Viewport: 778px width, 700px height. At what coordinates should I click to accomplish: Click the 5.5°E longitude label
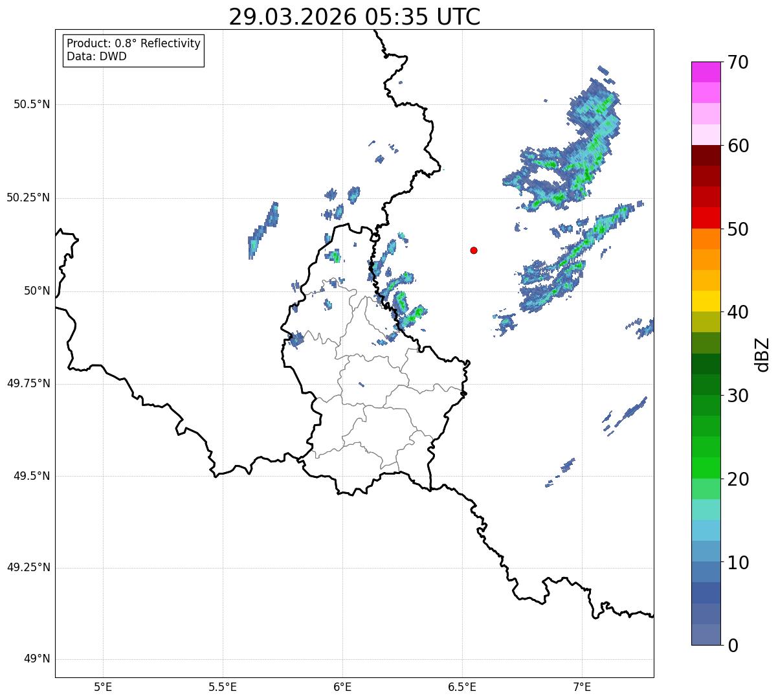[223, 686]
